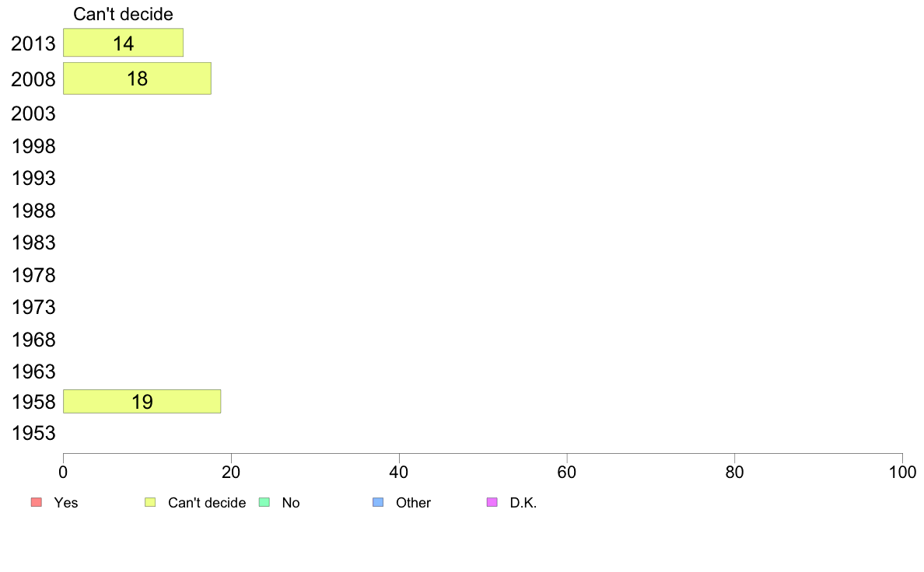Viewport: 924px width, 572px height.
Task: Click the Yes legend text
Action: pos(66,503)
